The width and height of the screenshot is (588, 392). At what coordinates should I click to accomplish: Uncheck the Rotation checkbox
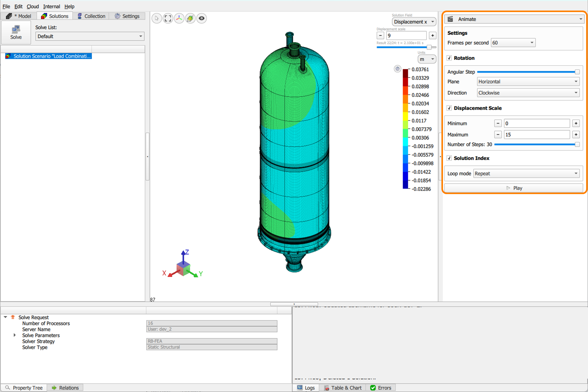[449, 58]
